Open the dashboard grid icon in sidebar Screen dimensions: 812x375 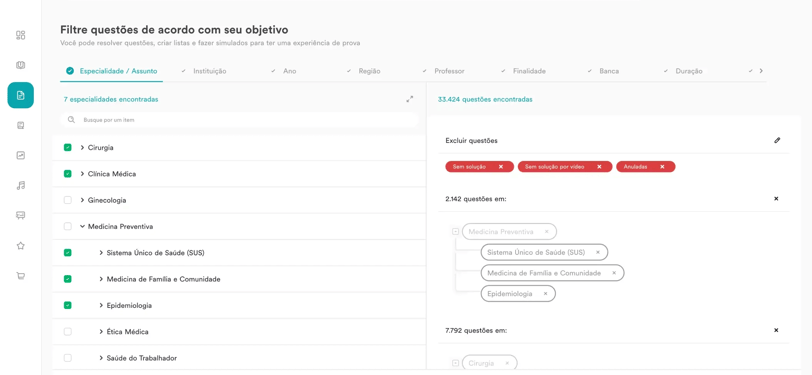[x=21, y=35]
